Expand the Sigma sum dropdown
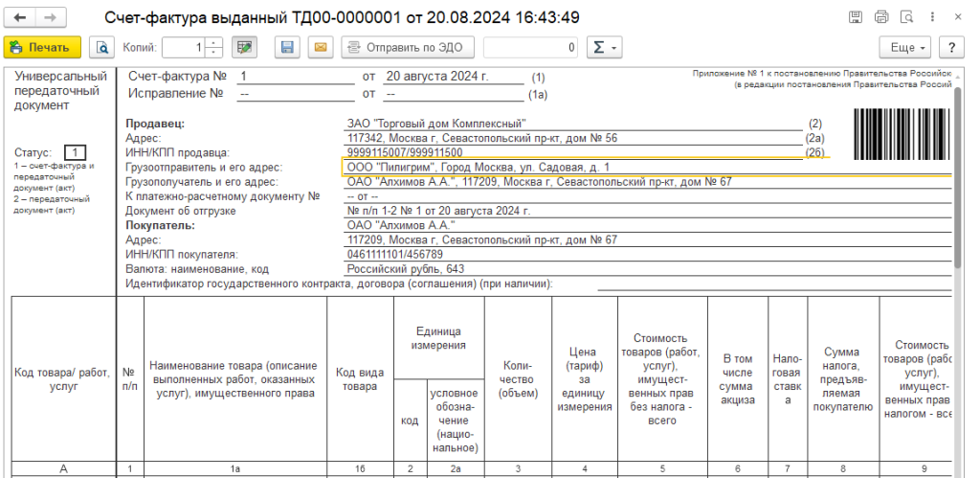980x478 pixels. [x=605, y=47]
